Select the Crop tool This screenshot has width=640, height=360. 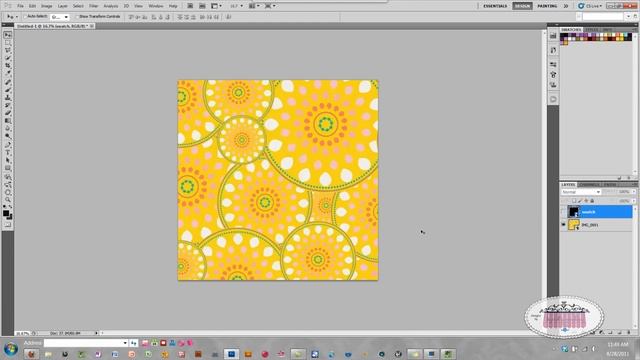[8, 66]
